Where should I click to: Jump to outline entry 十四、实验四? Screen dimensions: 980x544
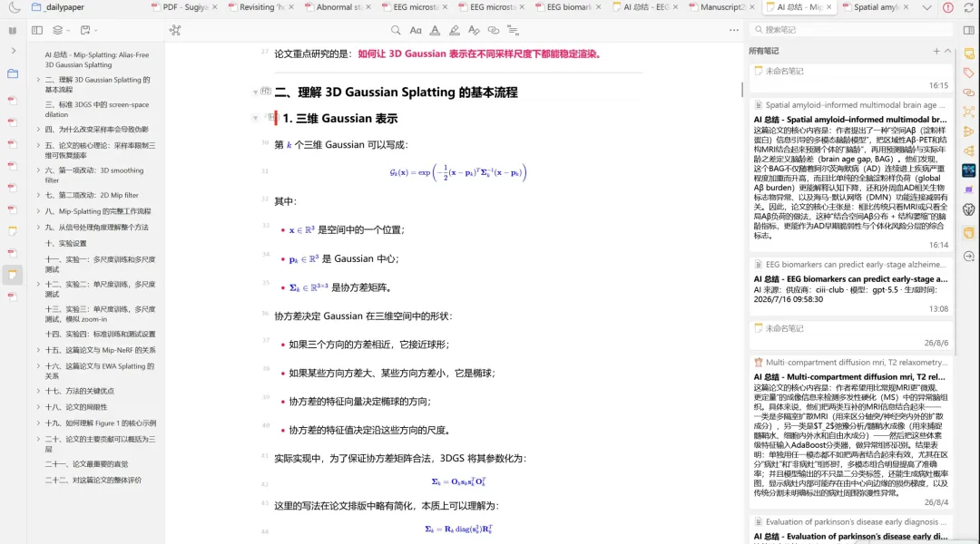(x=100, y=335)
